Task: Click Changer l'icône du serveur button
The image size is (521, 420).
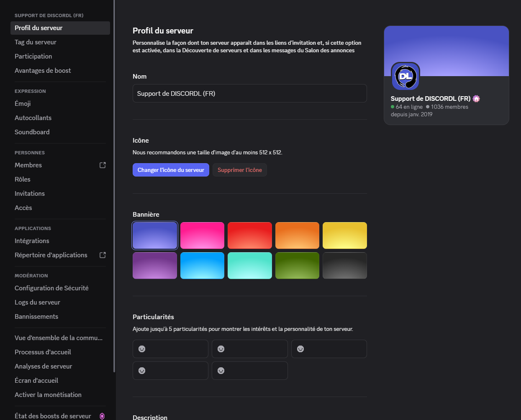Action: click(171, 170)
